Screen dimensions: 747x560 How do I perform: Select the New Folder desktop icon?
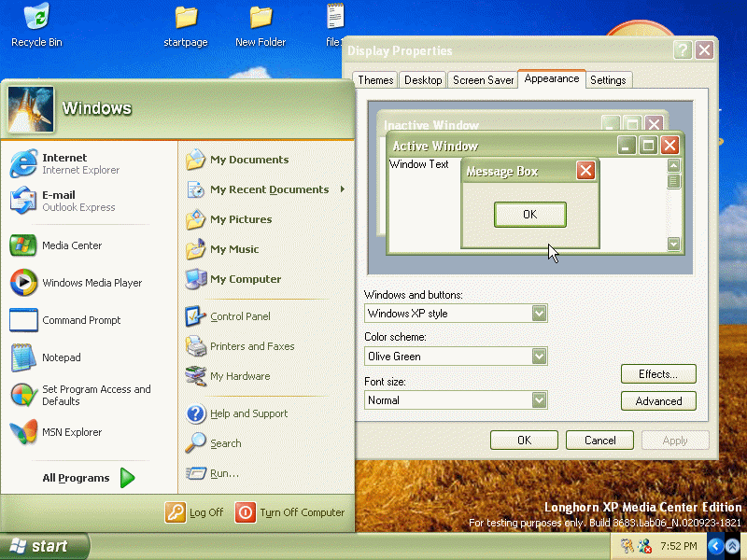pos(261,17)
